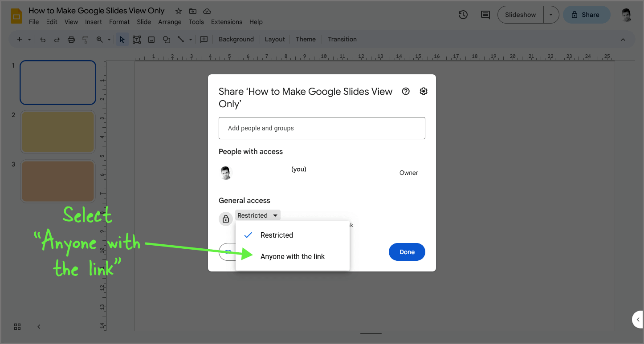
Task: Open the Extensions menu
Action: [226, 21]
